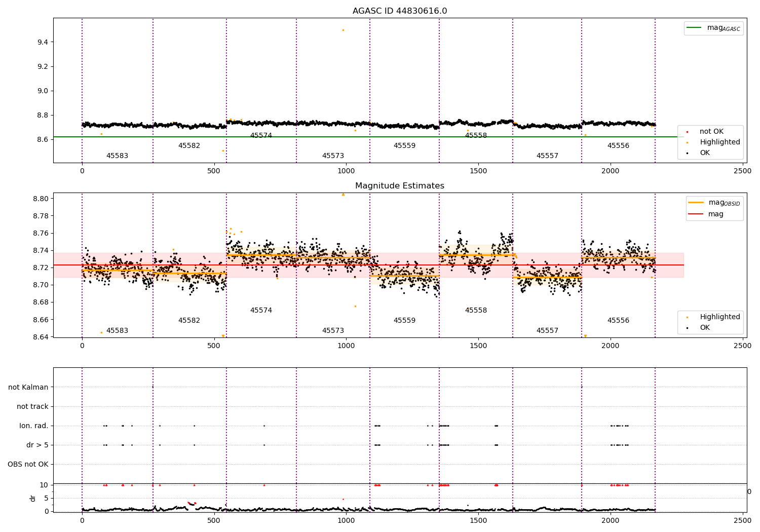Click 'not OK' in top plot legend

click(711, 132)
